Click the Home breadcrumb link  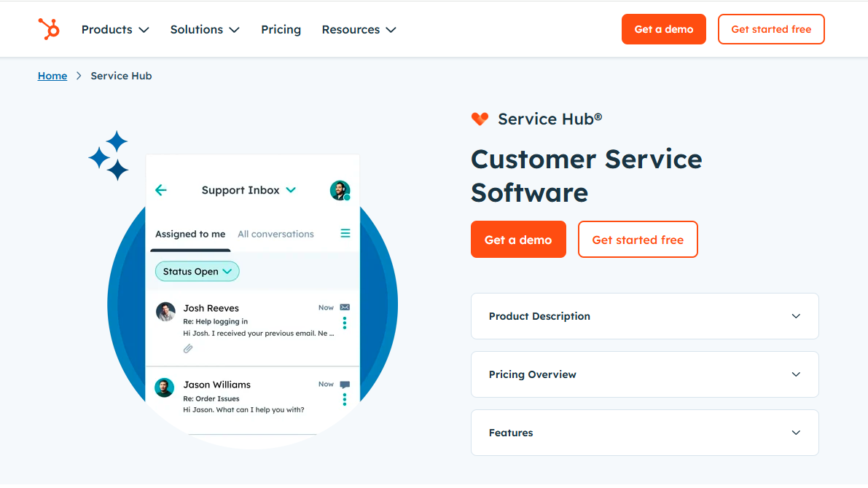click(52, 76)
